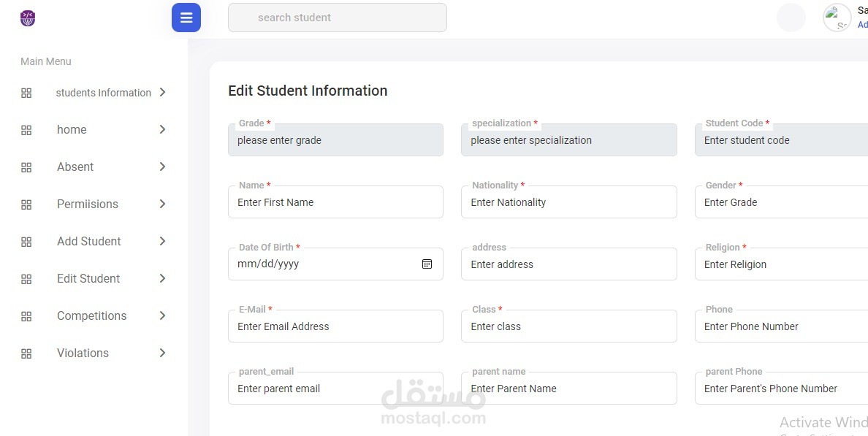Click the purple site logo icon
Viewport: 868px width, 436px height.
click(x=28, y=18)
